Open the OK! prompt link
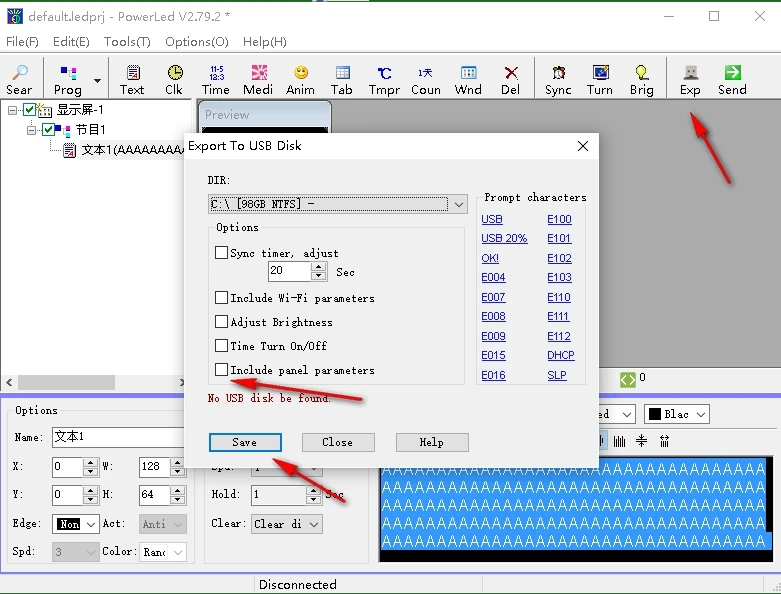This screenshot has height=594, width=781. [490, 258]
